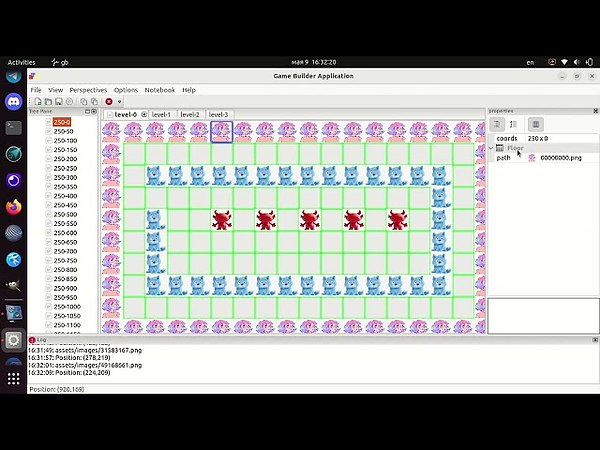The image size is (600, 450).
Task: Select tree item 250-0
Action: pyautogui.click(x=62, y=122)
